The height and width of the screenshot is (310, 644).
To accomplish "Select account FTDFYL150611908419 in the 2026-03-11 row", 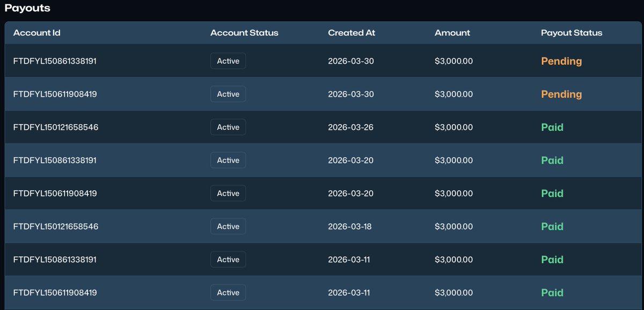I will point(55,292).
